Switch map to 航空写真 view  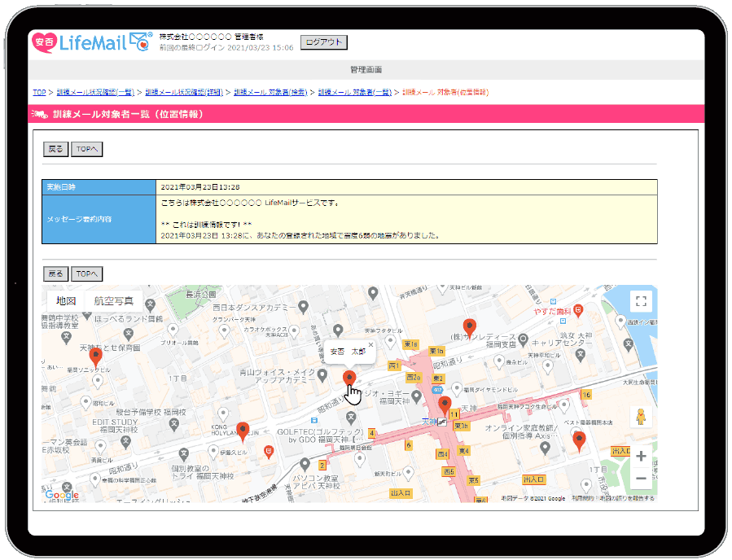(113, 301)
